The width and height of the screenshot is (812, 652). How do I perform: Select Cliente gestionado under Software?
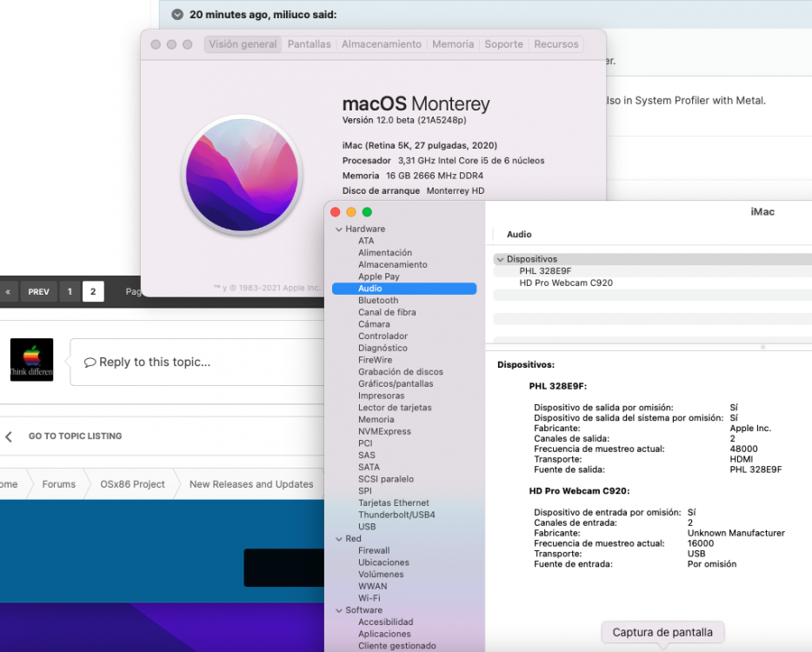pyautogui.click(x=396, y=646)
